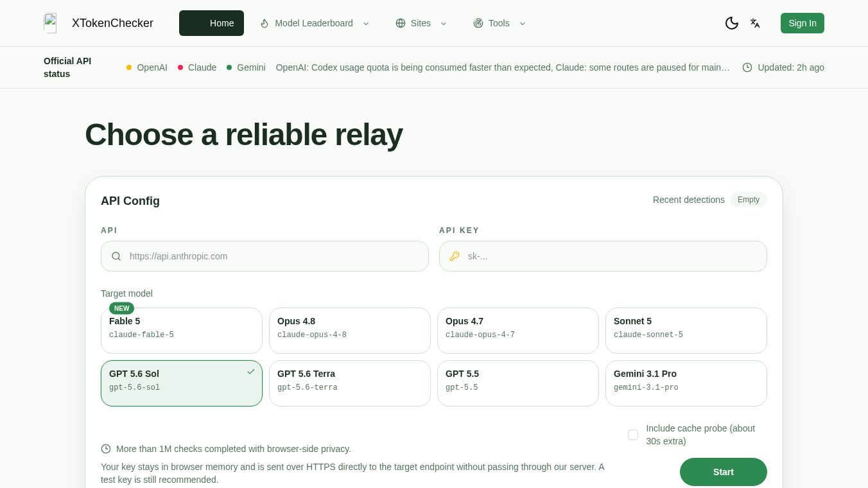Click the magnifier icon in the API field
This screenshot has width=868, height=488.
(x=116, y=256)
